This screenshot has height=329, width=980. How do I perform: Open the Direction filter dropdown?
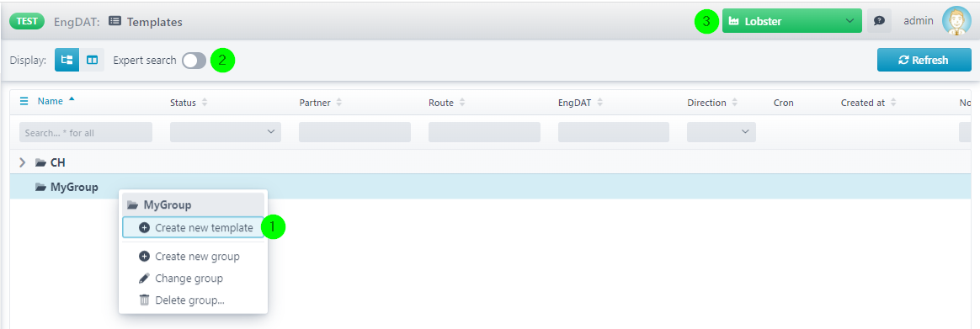(x=722, y=132)
